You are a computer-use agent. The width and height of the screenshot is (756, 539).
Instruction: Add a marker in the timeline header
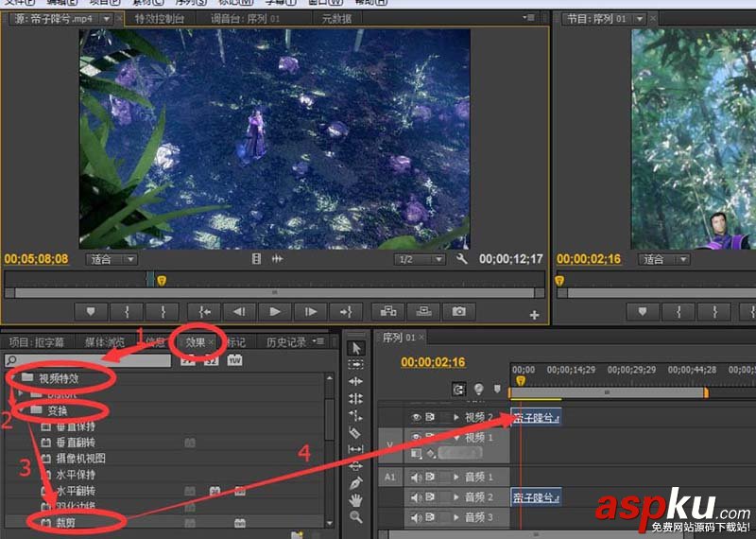[497, 389]
